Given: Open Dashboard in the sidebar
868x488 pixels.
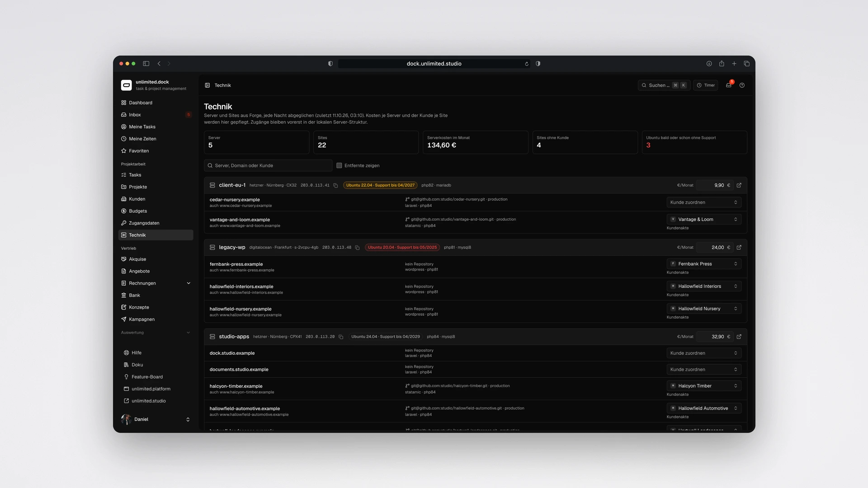Looking at the screenshot, I should (156, 103).
